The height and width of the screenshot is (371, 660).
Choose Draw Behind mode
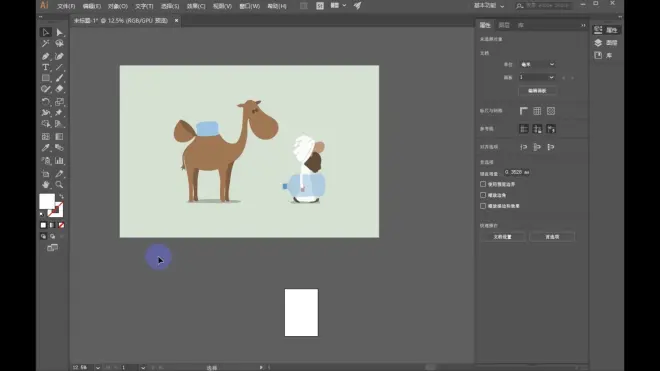pos(52,237)
